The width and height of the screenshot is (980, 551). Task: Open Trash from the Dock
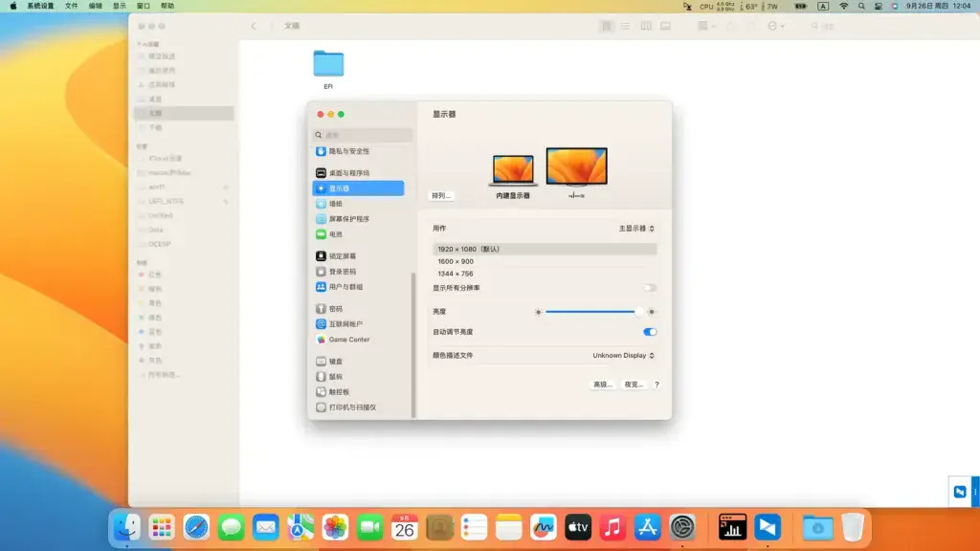pos(853,528)
